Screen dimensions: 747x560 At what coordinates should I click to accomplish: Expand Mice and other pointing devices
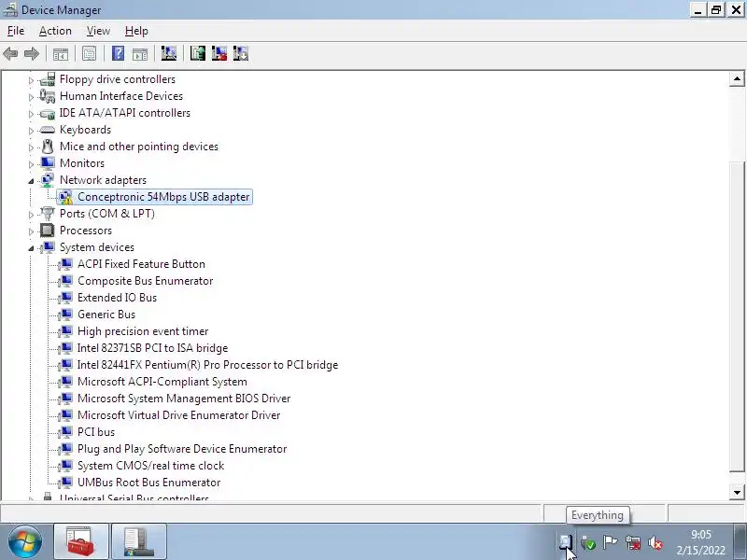tap(31, 147)
